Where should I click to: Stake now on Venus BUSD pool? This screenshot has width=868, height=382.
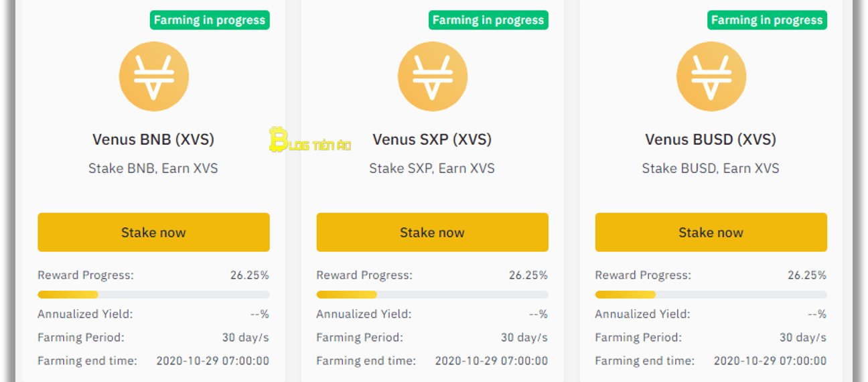(711, 233)
